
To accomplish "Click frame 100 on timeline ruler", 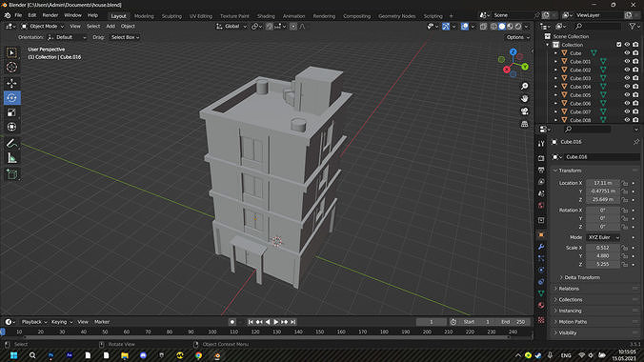I will [x=211, y=332].
